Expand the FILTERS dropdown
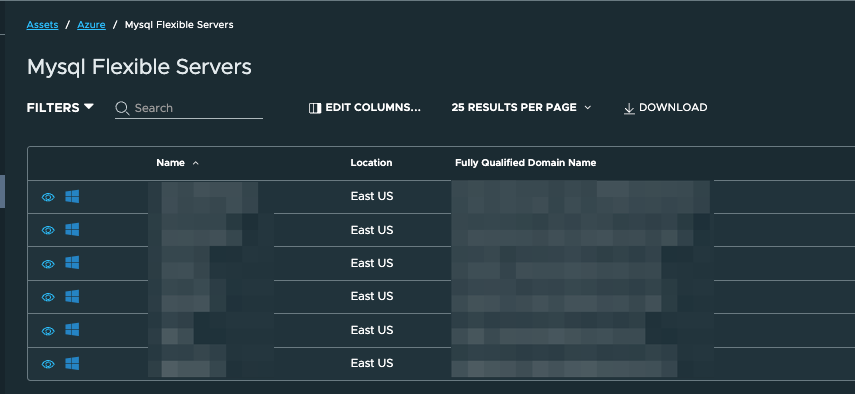 click(60, 108)
